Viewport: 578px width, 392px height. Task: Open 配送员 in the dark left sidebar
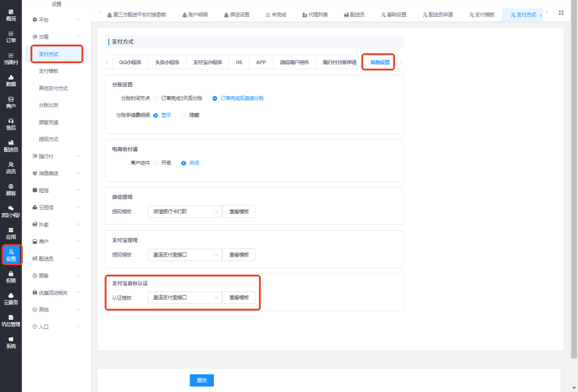pyautogui.click(x=11, y=146)
